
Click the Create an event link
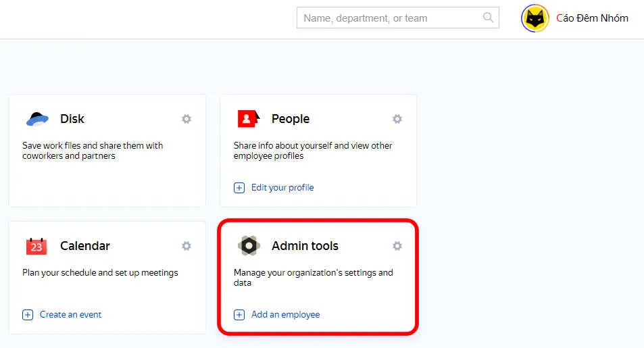click(71, 315)
